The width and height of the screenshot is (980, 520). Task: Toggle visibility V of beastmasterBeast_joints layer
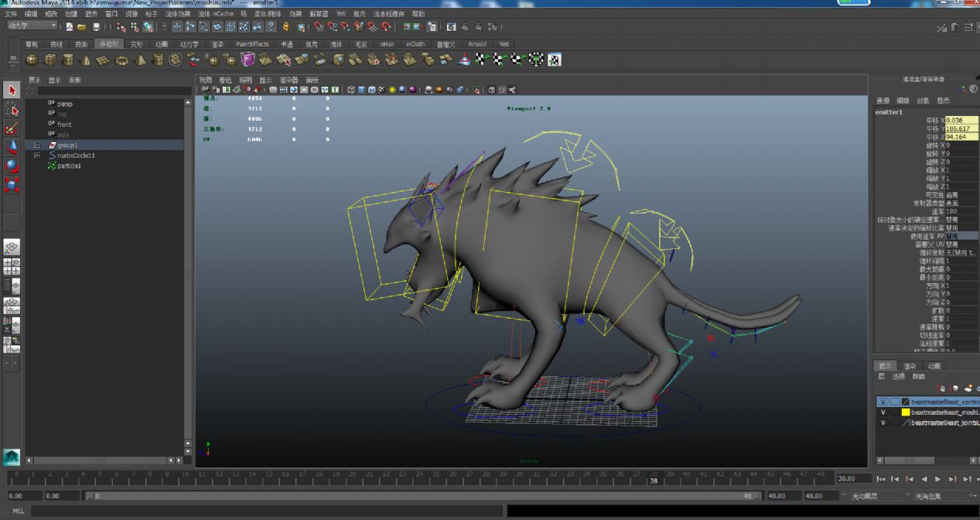883,422
